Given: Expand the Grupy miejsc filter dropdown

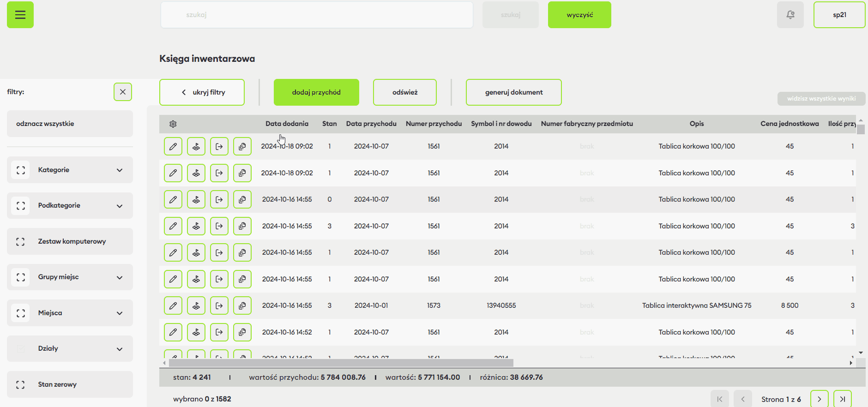Looking at the screenshot, I should [x=120, y=277].
